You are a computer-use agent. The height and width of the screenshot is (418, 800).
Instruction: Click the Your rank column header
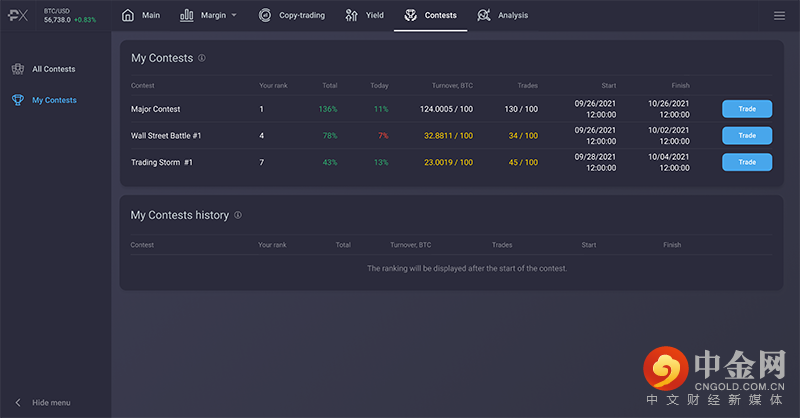[273, 86]
